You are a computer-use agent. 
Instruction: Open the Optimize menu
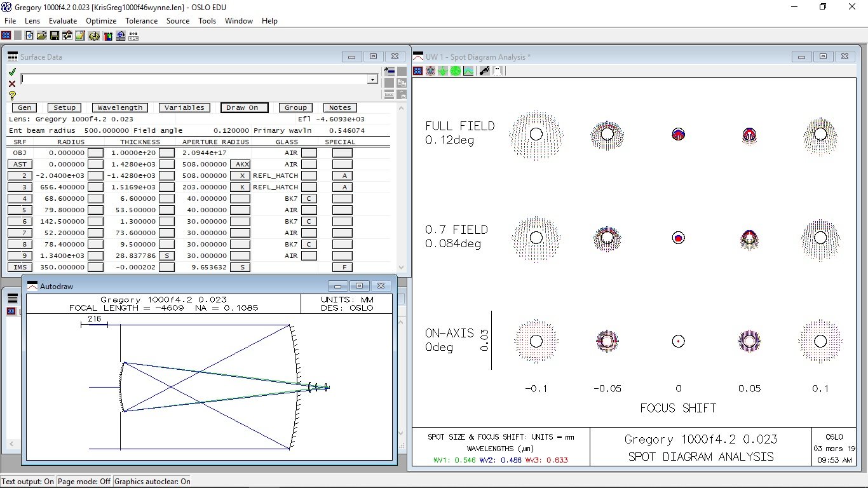(101, 21)
